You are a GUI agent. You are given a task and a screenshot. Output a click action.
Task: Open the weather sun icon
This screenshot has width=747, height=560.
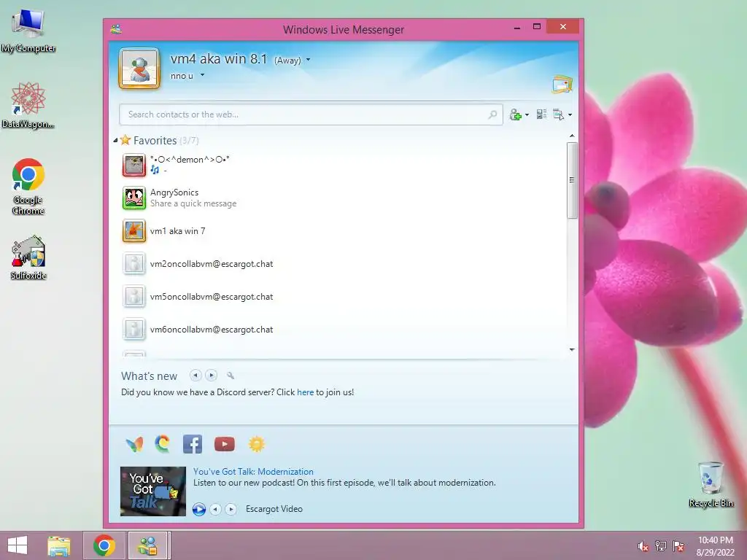pyautogui.click(x=256, y=444)
